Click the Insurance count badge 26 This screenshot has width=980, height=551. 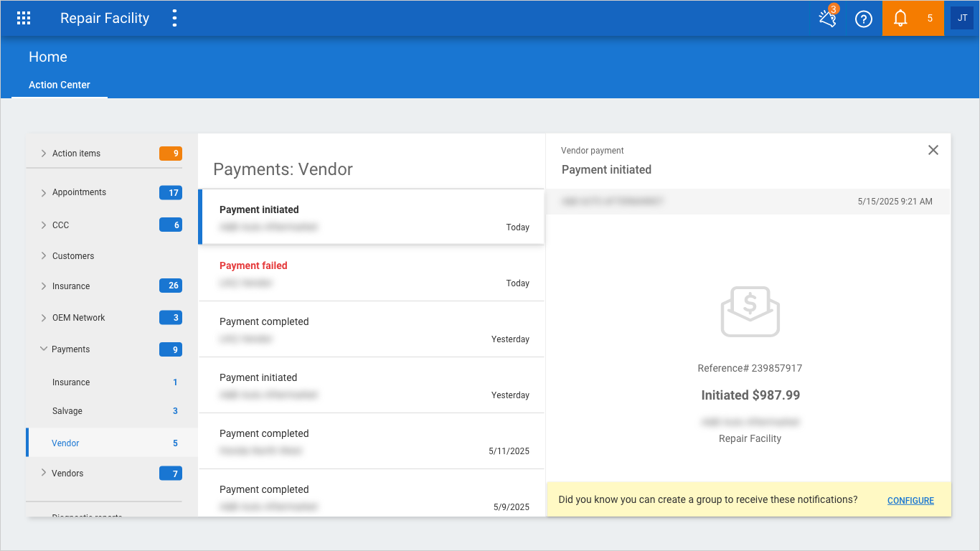tap(171, 286)
